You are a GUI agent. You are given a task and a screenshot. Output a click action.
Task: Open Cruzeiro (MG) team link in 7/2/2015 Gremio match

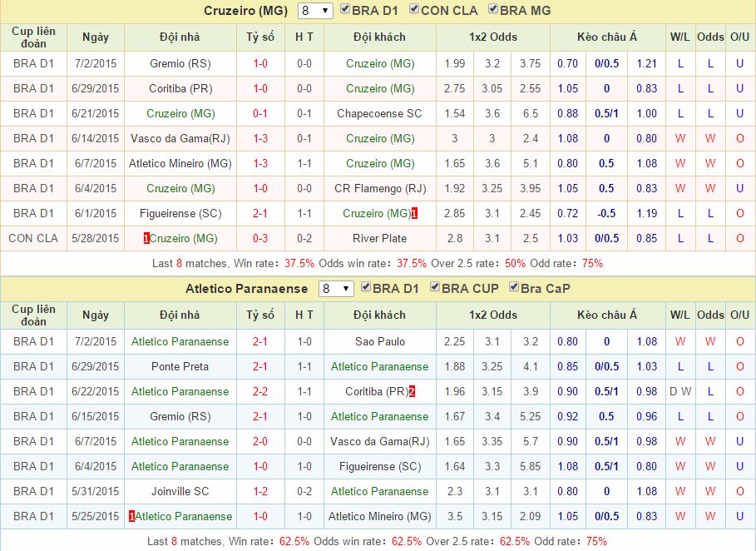click(x=380, y=64)
